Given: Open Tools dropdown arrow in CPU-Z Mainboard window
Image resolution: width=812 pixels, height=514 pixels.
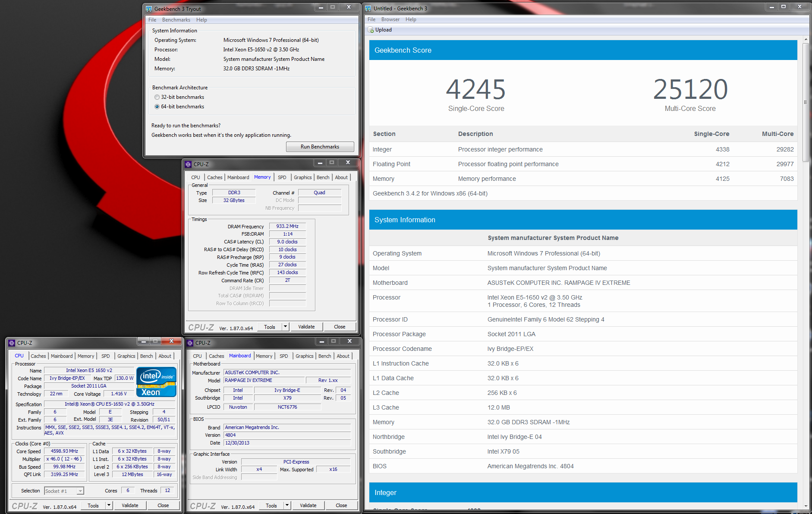Looking at the screenshot, I should pos(287,505).
